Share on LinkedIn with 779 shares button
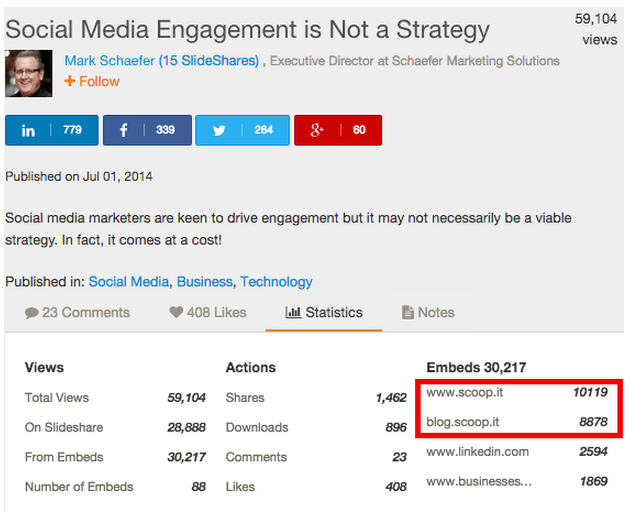This screenshot has height=520, width=630. (51, 130)
